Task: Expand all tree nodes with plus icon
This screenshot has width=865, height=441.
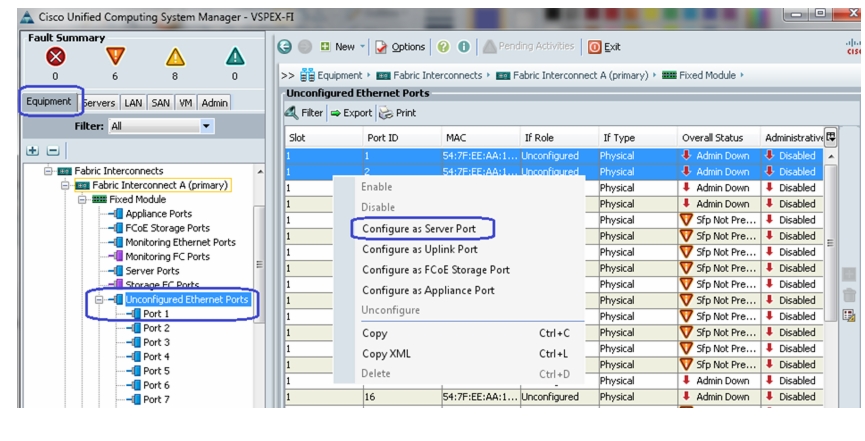Action: pyautogui.click(x=33, y=150)
